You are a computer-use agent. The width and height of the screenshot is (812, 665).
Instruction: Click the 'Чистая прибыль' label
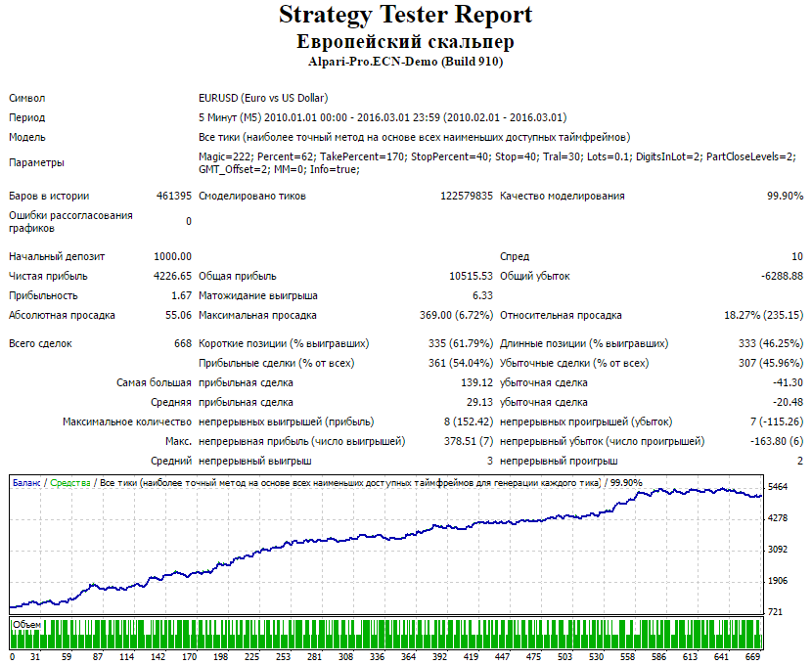click(48, 276)
